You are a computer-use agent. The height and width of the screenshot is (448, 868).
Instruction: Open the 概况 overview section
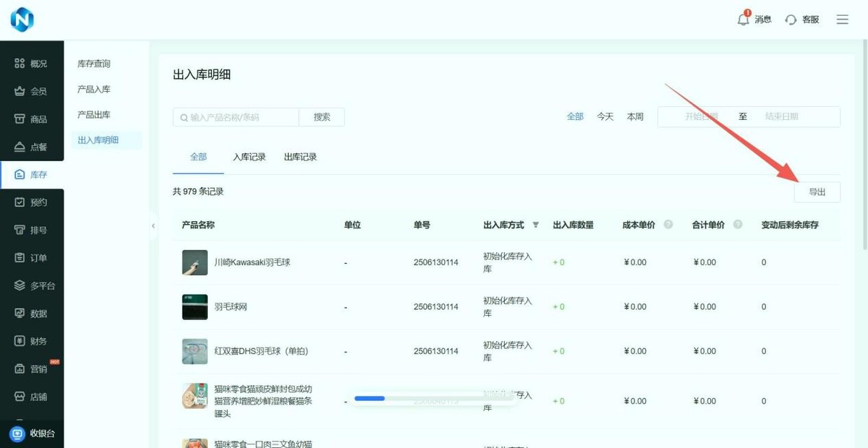click(30, 63)
